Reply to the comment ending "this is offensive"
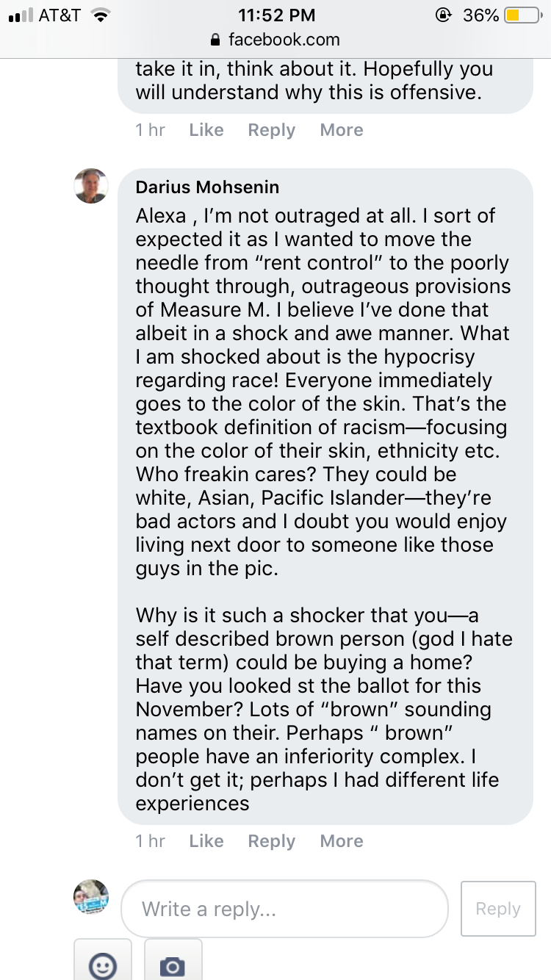Screen dimensions: 551x980 click(x=272, y=130)
